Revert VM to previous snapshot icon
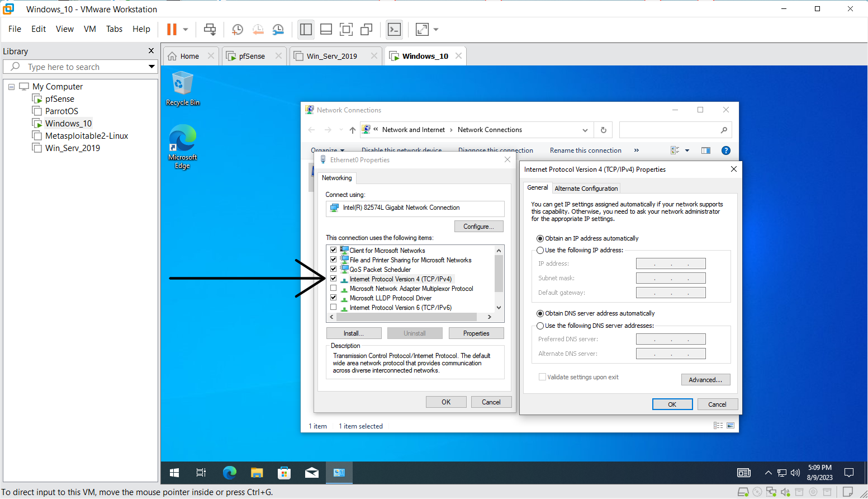This screenshot has width=868, height=499. point(258,29)
